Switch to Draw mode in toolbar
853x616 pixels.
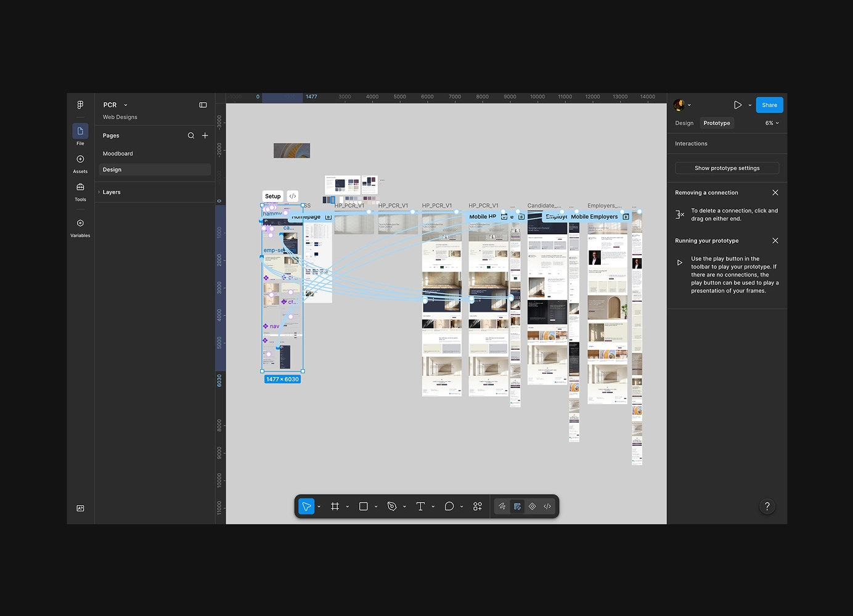(x=502, y=506)
